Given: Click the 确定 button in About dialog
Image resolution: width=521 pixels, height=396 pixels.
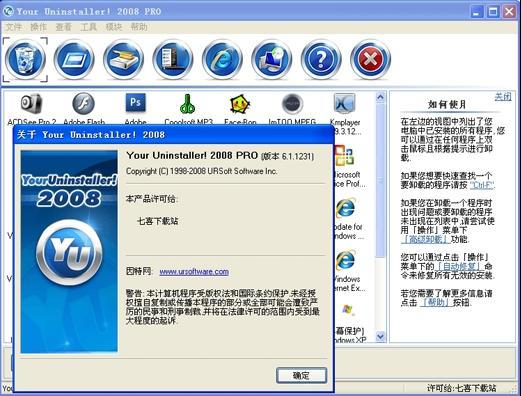Looking at the screenshot, I should pyautogui.click(x=301, y=375).
